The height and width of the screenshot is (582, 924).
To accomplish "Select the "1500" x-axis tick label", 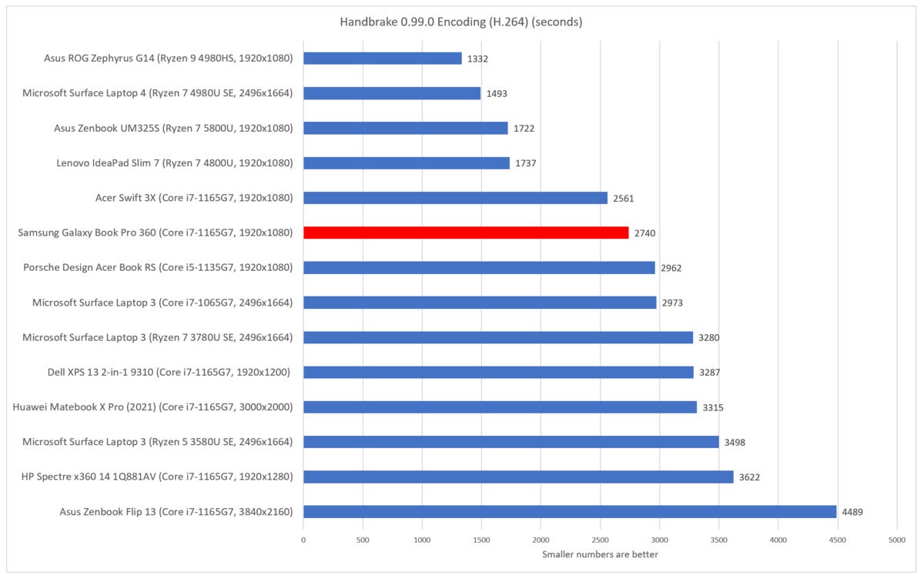I will [481, 540].
